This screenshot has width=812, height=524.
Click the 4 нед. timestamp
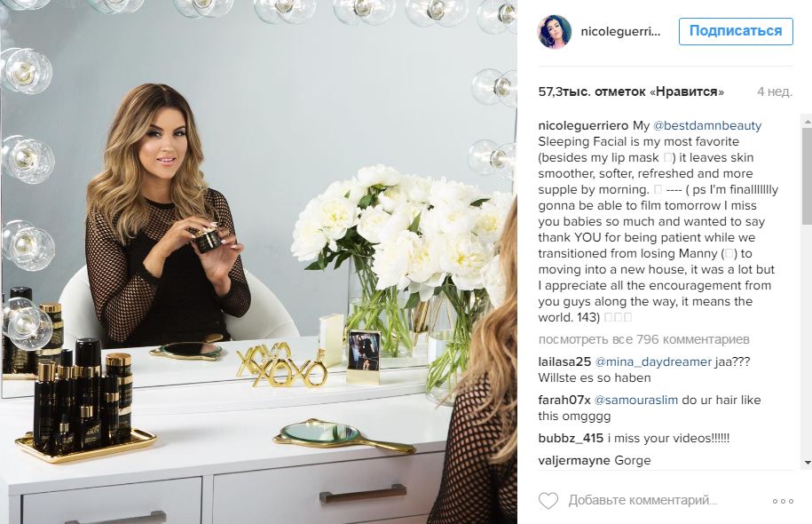click(775, 91)
